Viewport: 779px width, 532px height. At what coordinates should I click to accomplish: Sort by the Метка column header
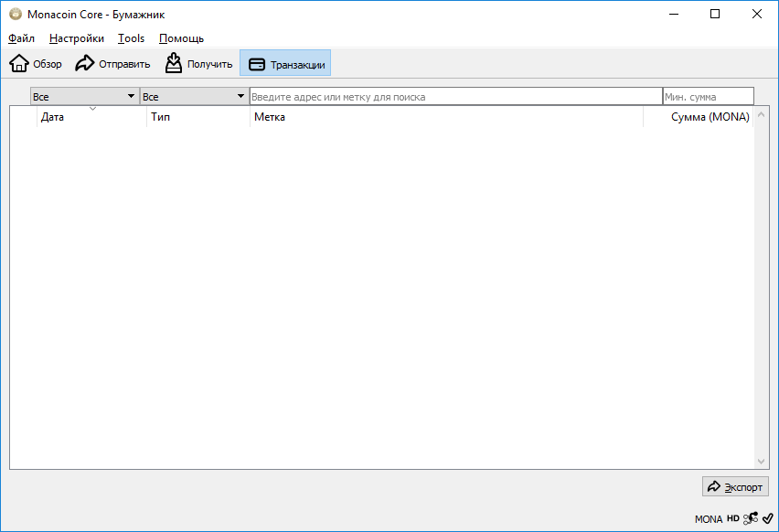tap(446, 117)
